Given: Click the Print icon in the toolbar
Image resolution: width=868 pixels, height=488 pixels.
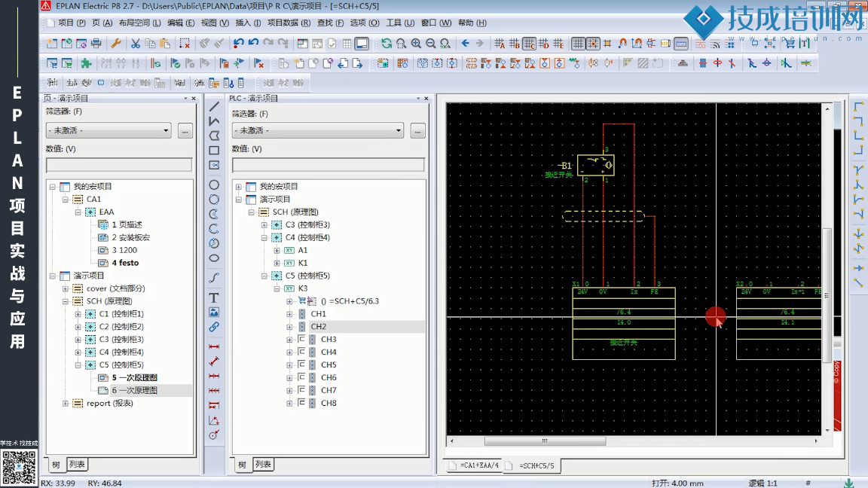Looking at the screenshot, I should pos(96,43).
